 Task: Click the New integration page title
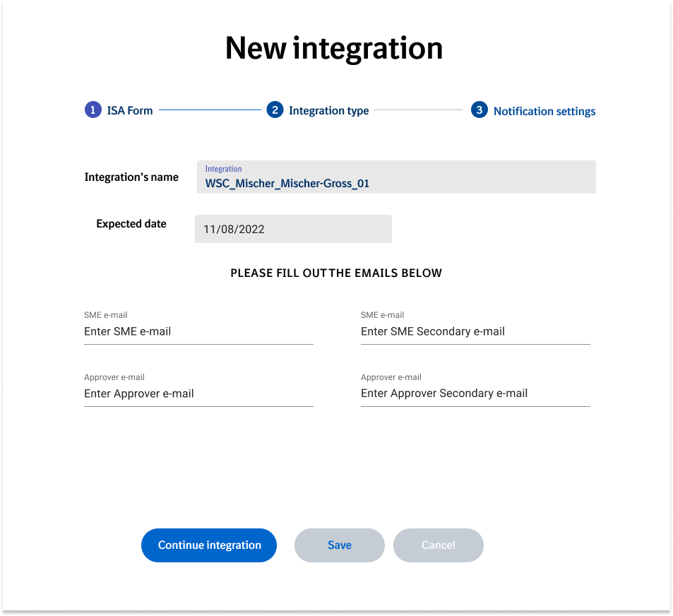[333, 48]
